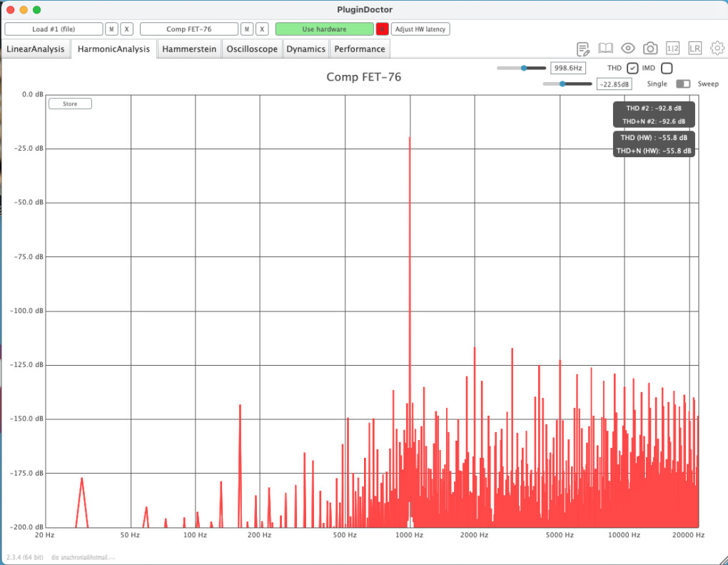
Task: Open settings via the gear icon
Action: [717, 49]
